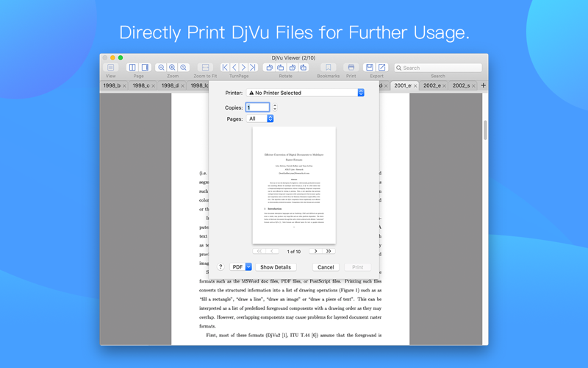Screen dimensions: 588x368
Task: Open the Pages All dropdown
Action: [260, 118]
